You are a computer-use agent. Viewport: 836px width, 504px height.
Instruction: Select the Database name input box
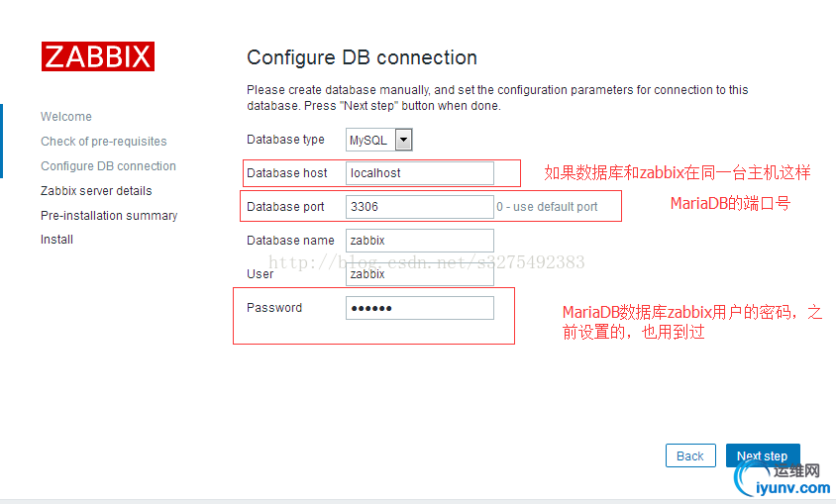419,241
